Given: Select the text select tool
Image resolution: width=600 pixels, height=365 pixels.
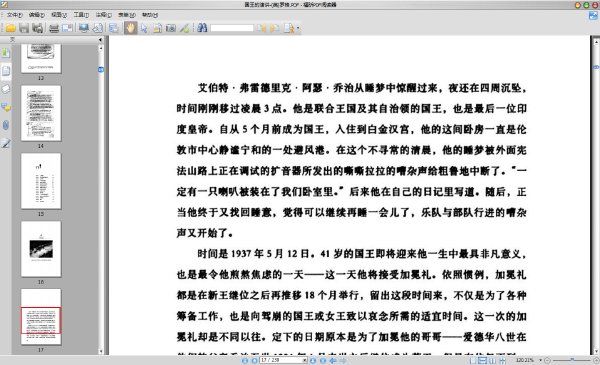Looking at the screenshot, I should coord(157,28).
